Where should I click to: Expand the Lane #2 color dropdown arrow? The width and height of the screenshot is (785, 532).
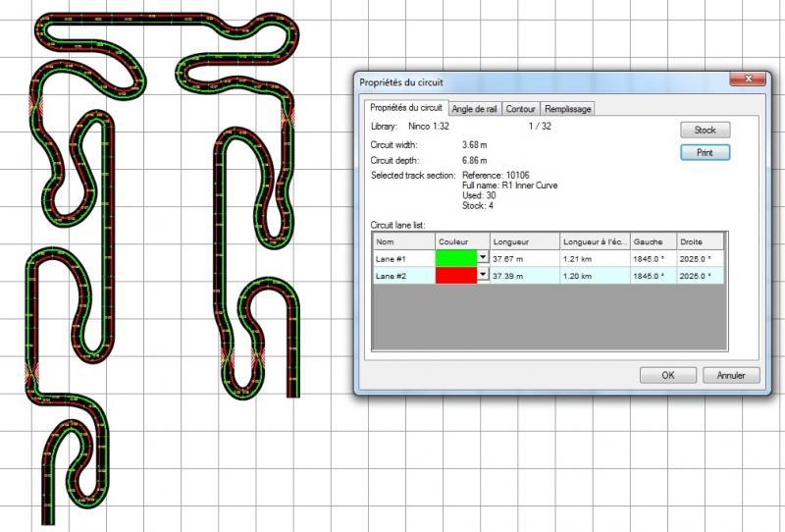click(x=483, y=275)
